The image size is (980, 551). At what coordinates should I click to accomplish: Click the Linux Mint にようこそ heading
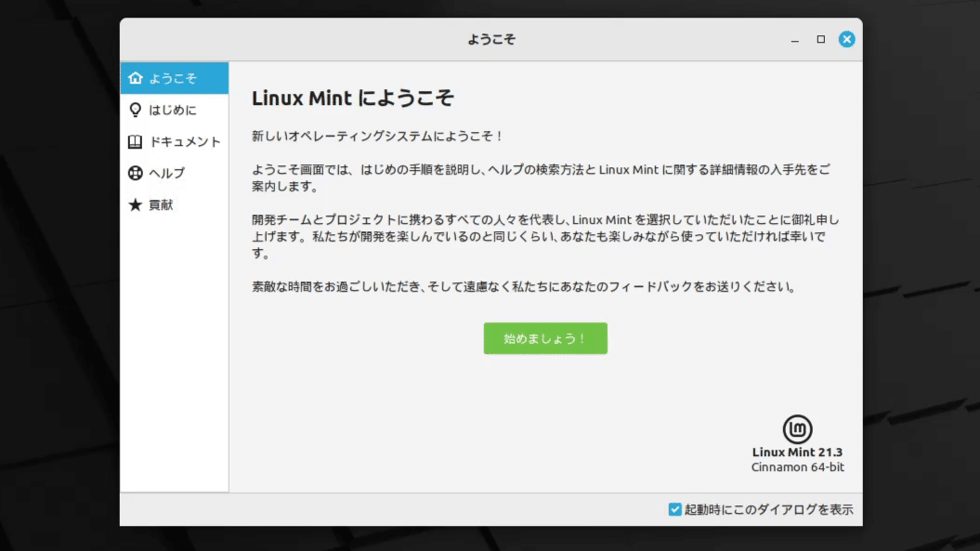352,98
